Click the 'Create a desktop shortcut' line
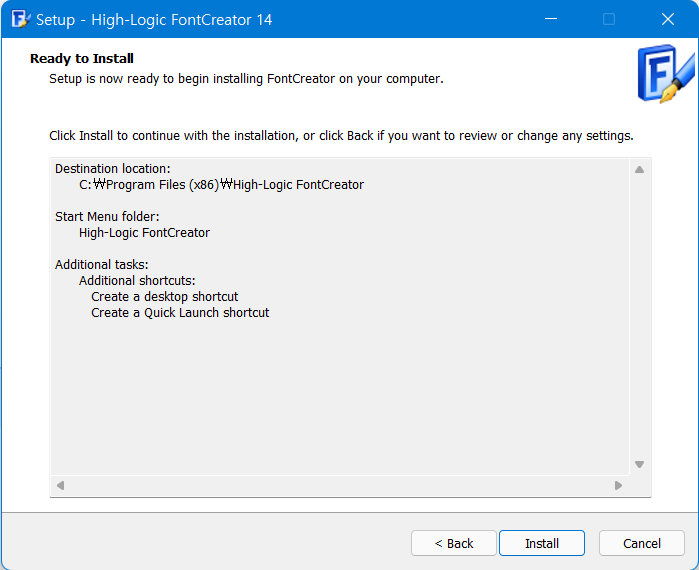Image resolution: width=699 pixels, height=570 pixels. tap(165, 297)
